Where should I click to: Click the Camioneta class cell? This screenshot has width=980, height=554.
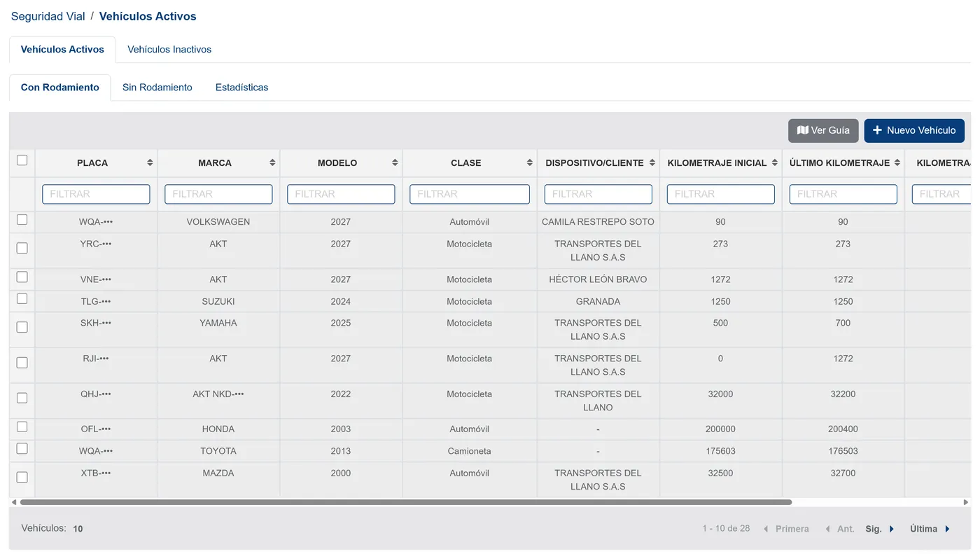click(x=470, y=451)
